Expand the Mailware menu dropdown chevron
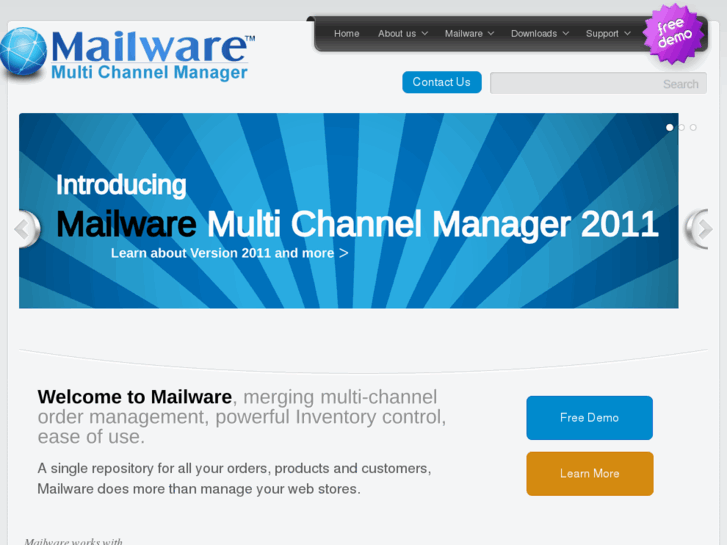 click(x=491, y=33)
